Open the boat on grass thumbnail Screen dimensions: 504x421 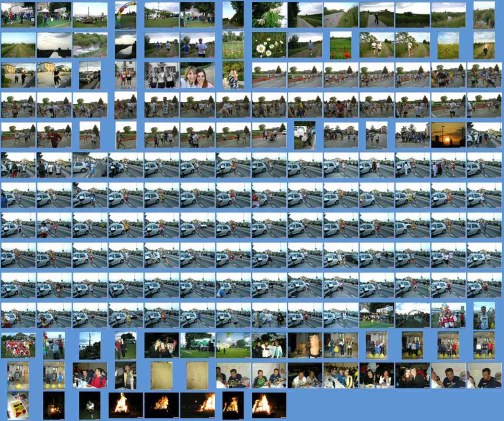90,15
